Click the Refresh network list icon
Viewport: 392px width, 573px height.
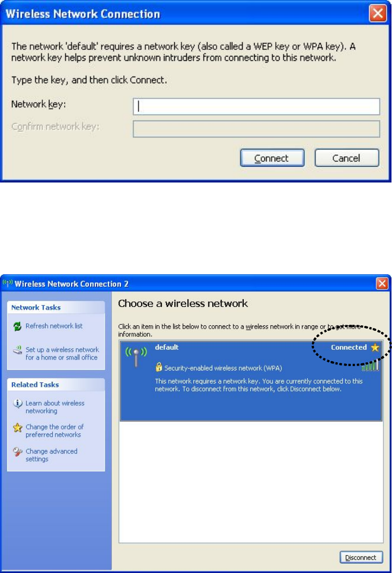pos(17,326)
